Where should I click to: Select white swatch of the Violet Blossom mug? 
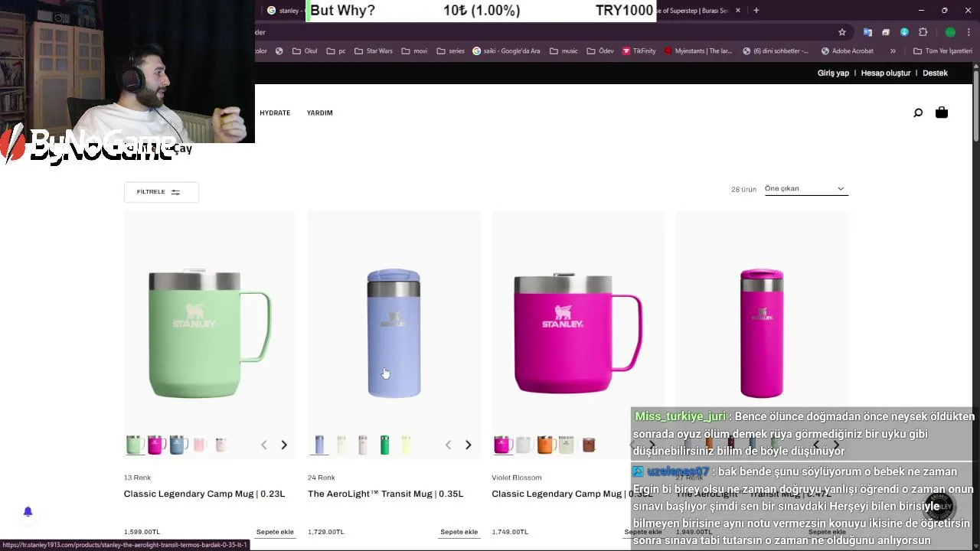tap(524, 445)
